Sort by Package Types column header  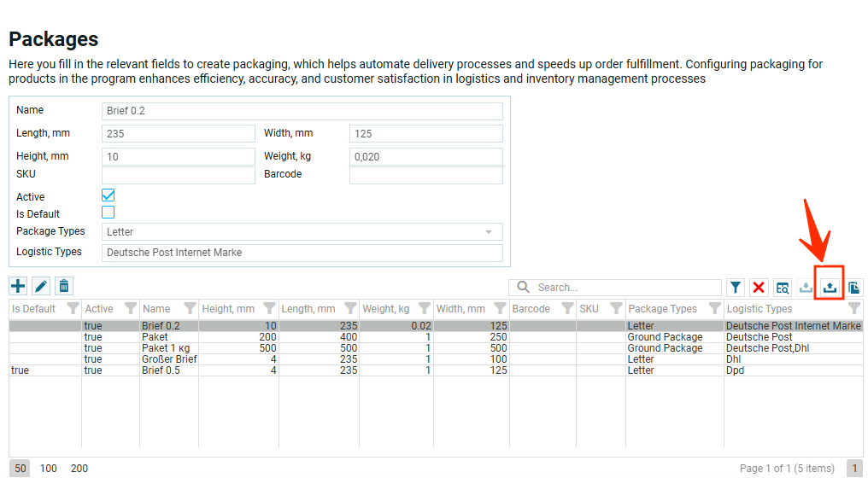point(662,309)
